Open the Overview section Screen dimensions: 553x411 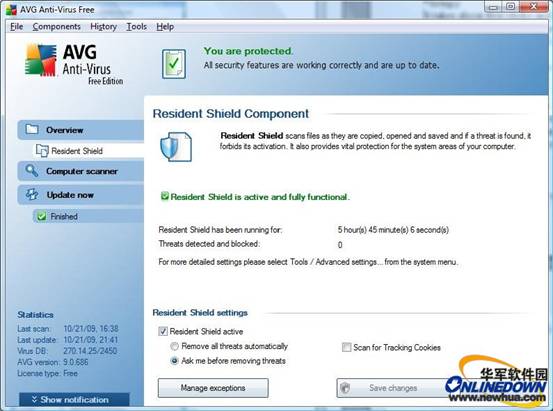click(81, 130)
